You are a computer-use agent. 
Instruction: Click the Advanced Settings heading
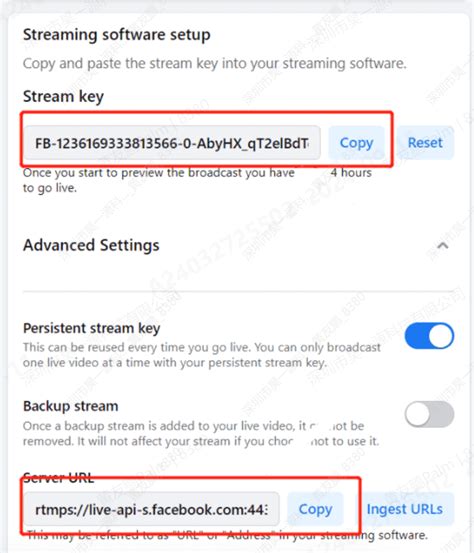click(91, 245)
